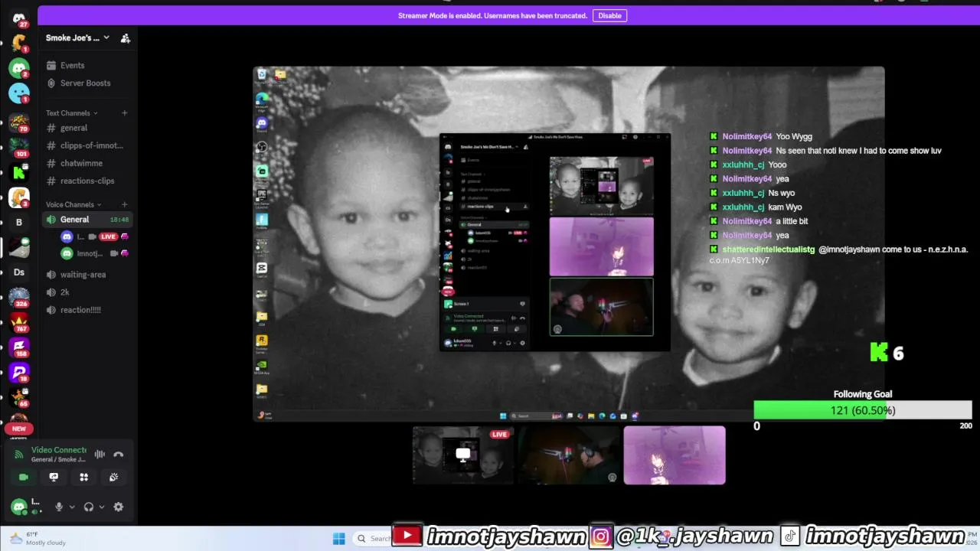980x551 pixels.
Task: Switch to the clipps-of-imnot... channel
Action: pos(87,145)
